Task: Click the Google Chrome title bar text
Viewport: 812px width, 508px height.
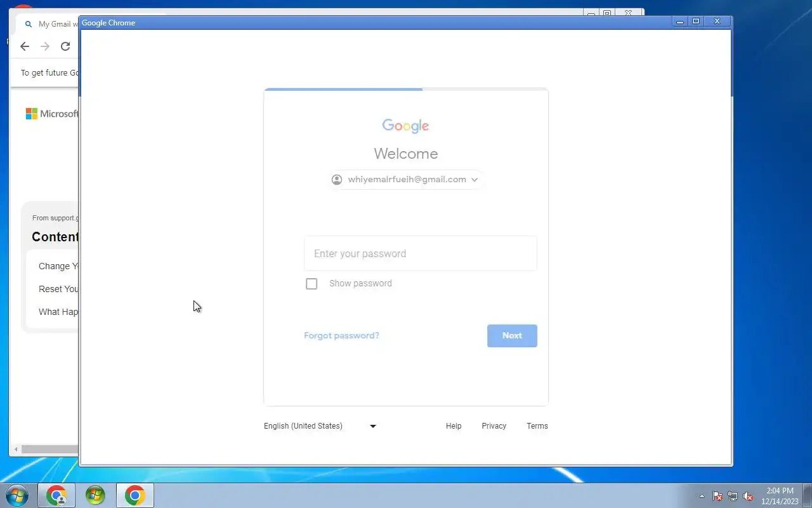Action: tap(108, 23)
